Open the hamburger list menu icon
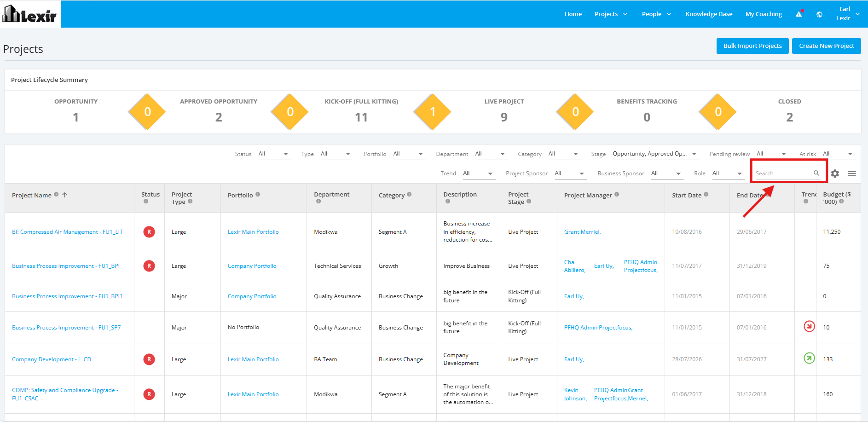Screen dimensions: 868x422 (852, 173)
